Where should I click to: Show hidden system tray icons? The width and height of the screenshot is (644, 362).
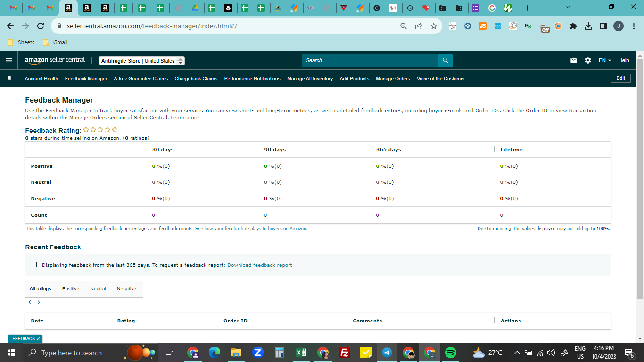click(x=517, y=353)
